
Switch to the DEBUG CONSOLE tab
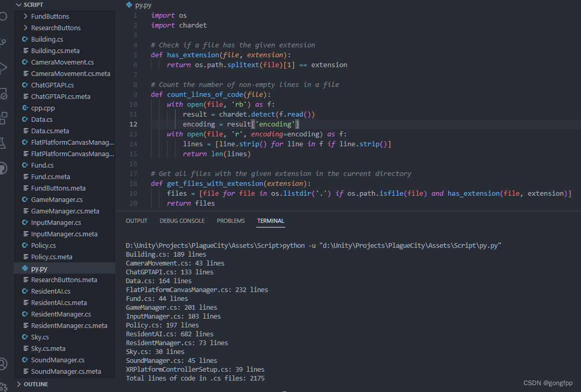(x=182, y=220)
